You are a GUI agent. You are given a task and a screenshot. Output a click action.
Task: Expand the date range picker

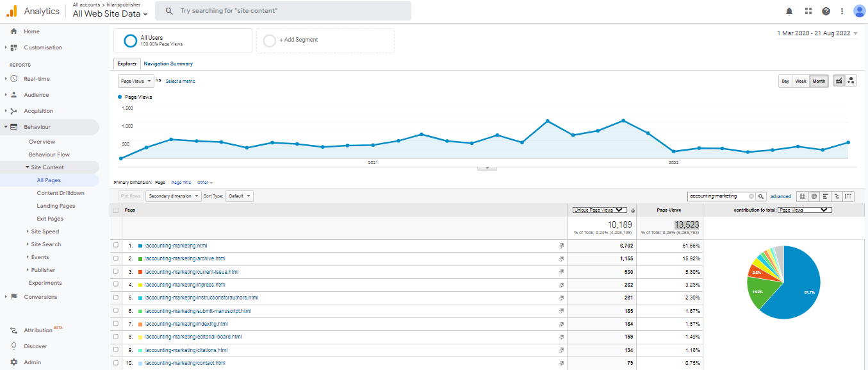(x=817, y=33)
